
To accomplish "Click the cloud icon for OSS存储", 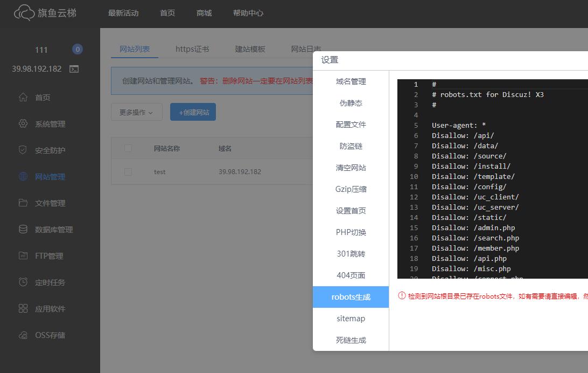I will coord(23,335).
